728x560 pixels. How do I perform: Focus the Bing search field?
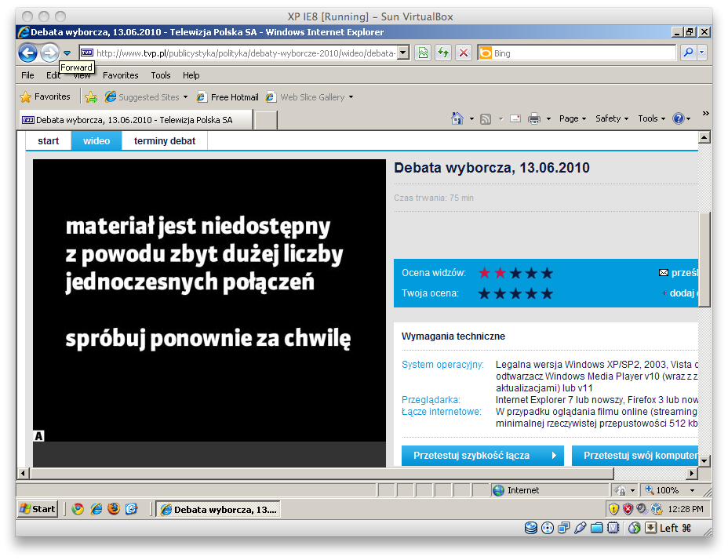[583, 53]
